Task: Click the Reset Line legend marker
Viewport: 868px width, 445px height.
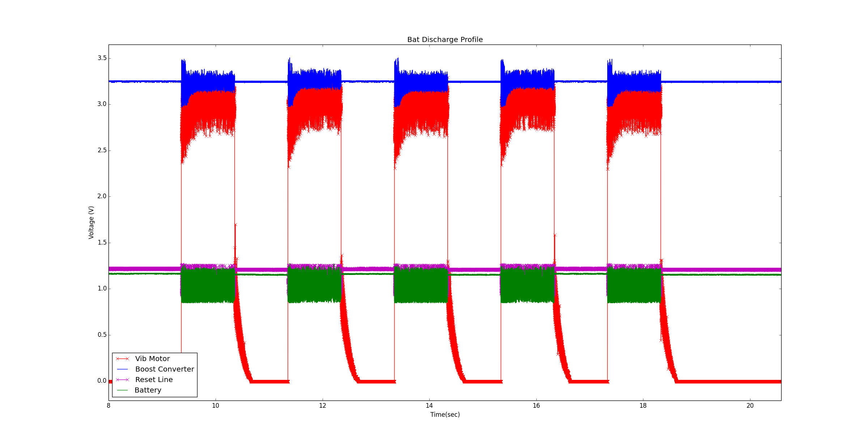Action: click(x=122, y=380)
